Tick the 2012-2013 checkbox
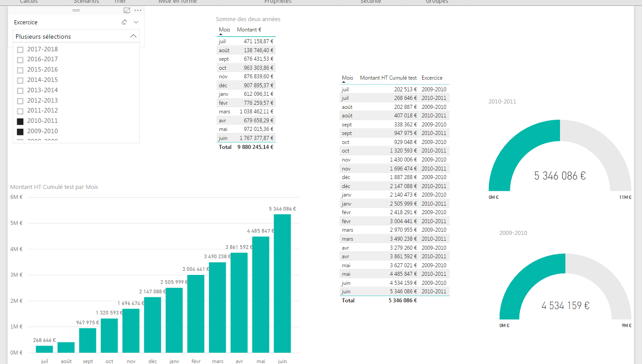This screenshot has width=642, height=364. [x=20, y=101]
